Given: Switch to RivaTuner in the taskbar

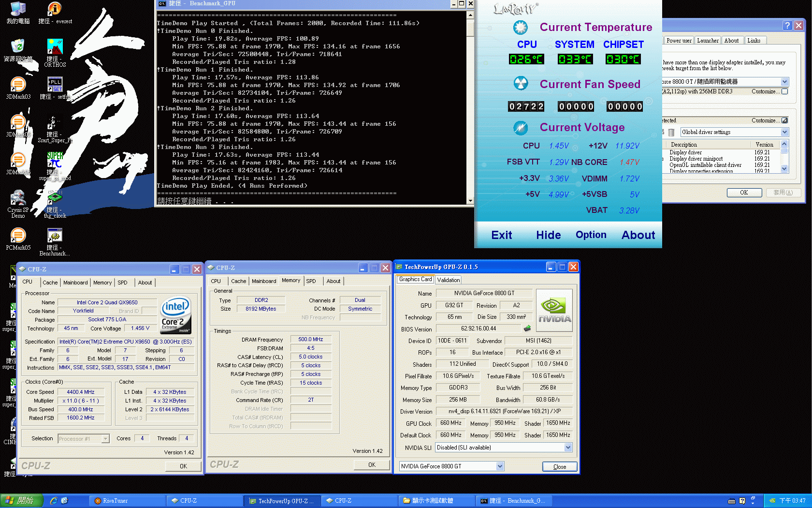Looking at the screenshot, I should (128, 501).
